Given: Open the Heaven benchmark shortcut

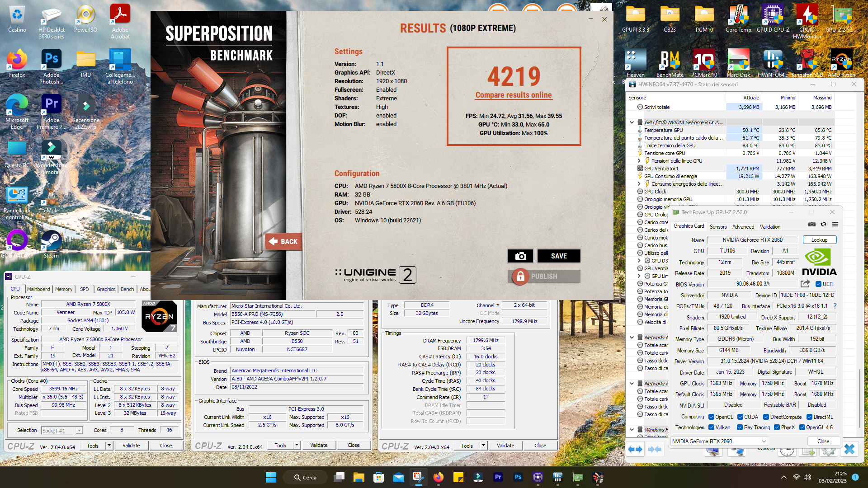Looking at the screenshot, I should [635, 63].
